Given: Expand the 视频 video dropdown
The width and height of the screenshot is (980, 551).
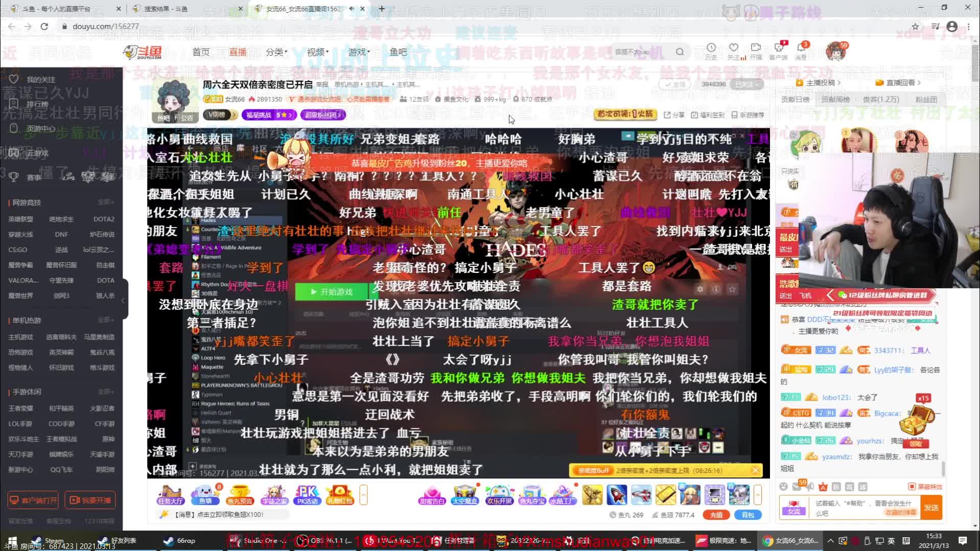Looking at the screenshot, I should (318, 52).
